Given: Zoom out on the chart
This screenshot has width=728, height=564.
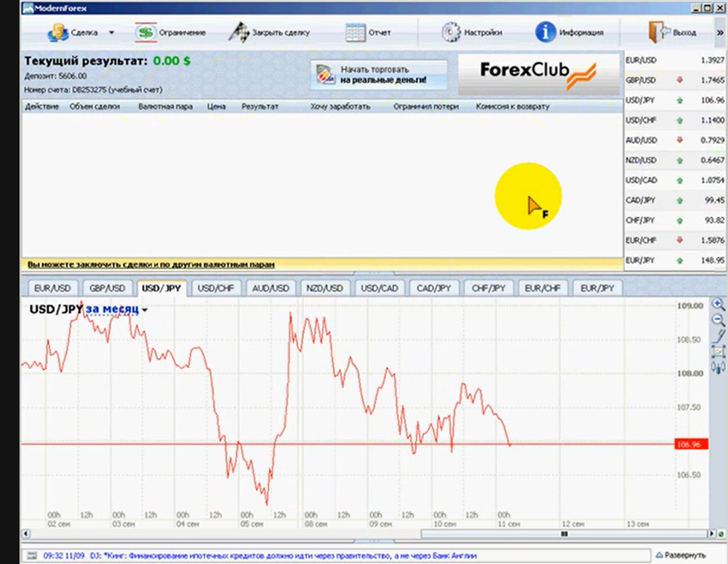Looking at the screenshot, I should pyautogui.click(x=718, y=320).
